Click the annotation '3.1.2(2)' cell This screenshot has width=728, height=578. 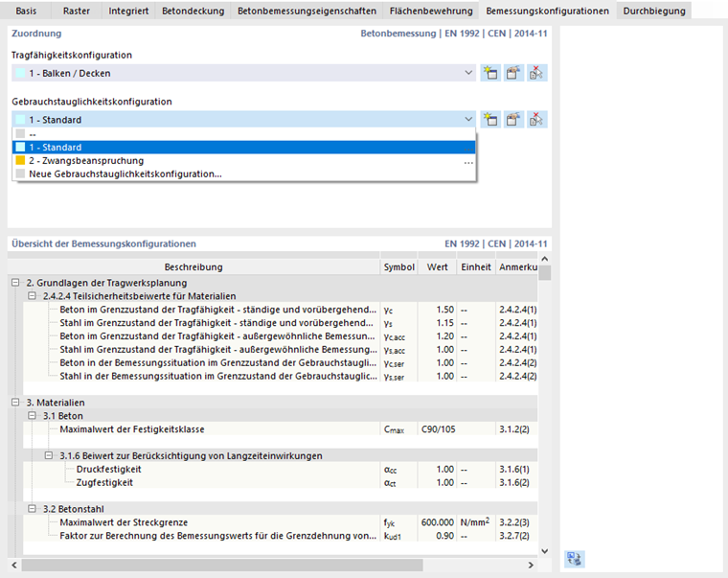[x=516, y=429]
